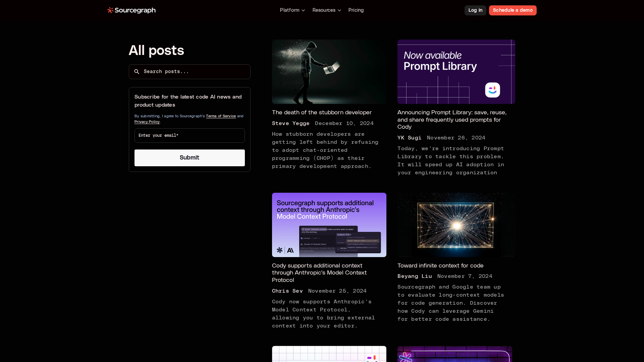Open the Pricing page
Image resolution: width=644 pixels, height=362 pixels.
[356, 10]
